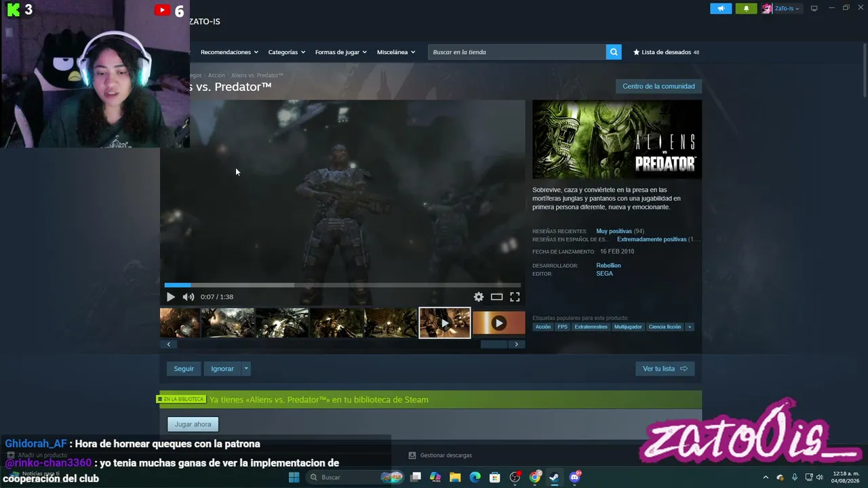Launch game with Jugar ahora
868x488 pixels.
tap(193, 424)
